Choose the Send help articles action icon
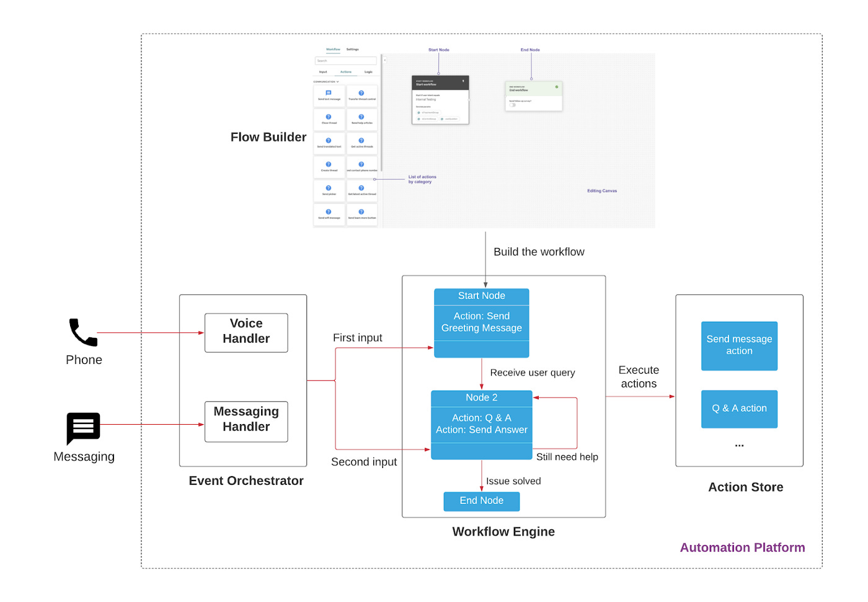 [361, 117]
